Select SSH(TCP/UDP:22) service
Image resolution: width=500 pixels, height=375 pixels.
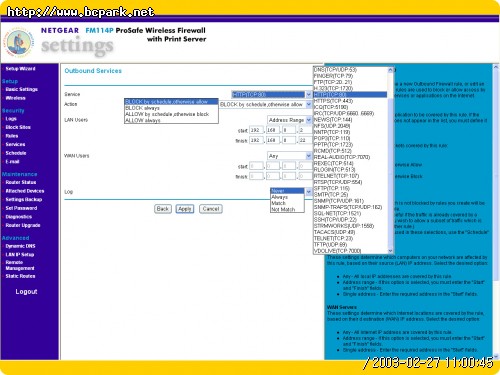tap(350, 220)
